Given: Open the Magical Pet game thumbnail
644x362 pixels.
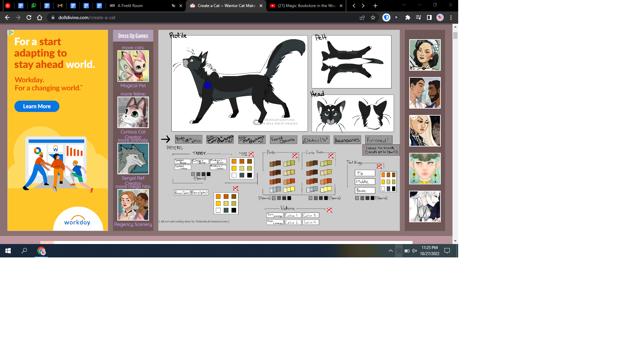Looking at the screenshot, I should [x=133, y=66].
